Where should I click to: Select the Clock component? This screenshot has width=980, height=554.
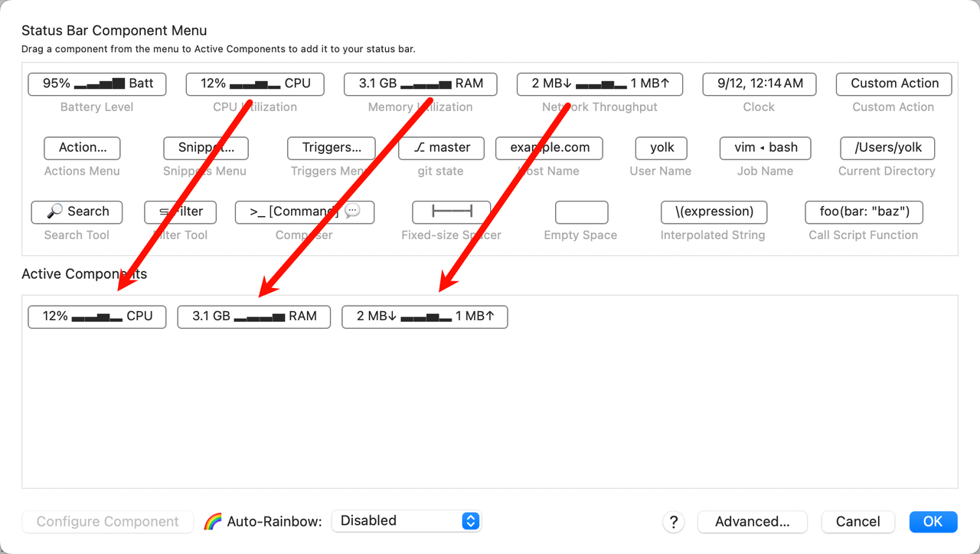pos(759,84)
